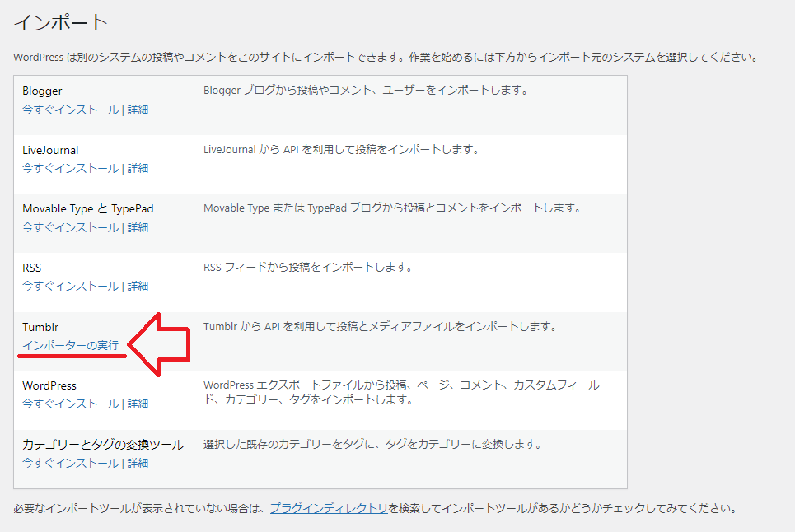Click the Blogger importer description text
The height and width of the screenshot is (532, 795).
(x=366, y=91)
